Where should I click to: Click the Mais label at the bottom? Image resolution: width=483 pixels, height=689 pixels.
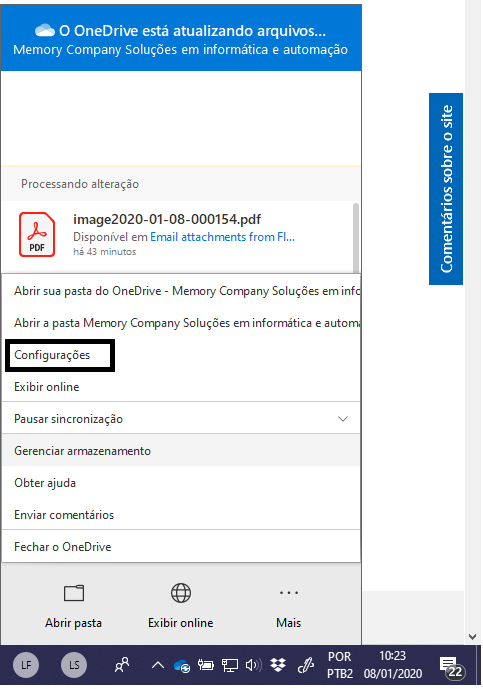pos(289,623)
